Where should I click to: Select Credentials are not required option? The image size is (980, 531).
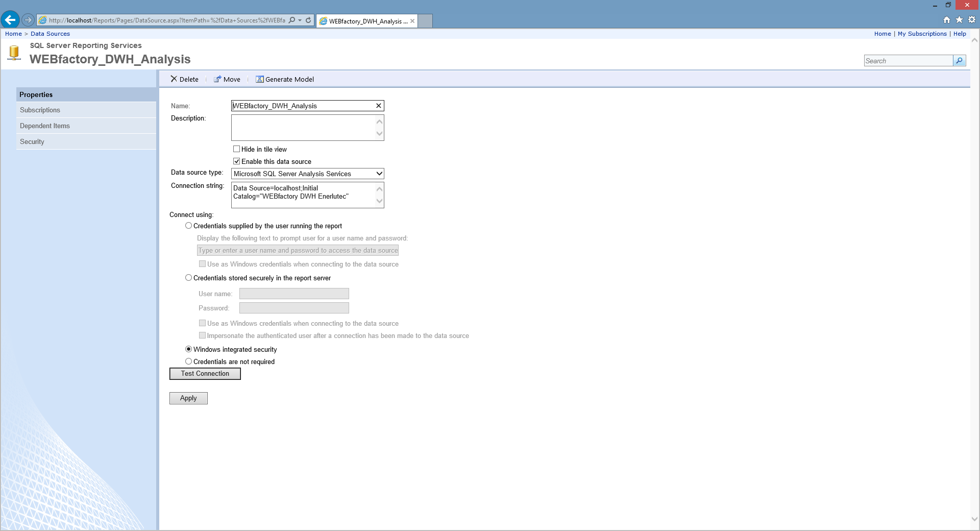189,361
